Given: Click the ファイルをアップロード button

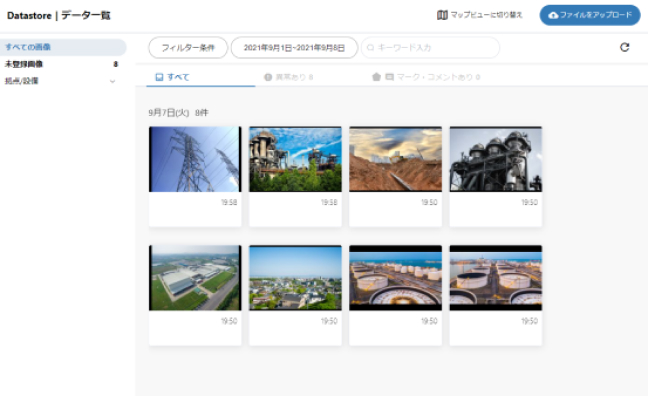Looking at the screenshot, I should [590, 15].
